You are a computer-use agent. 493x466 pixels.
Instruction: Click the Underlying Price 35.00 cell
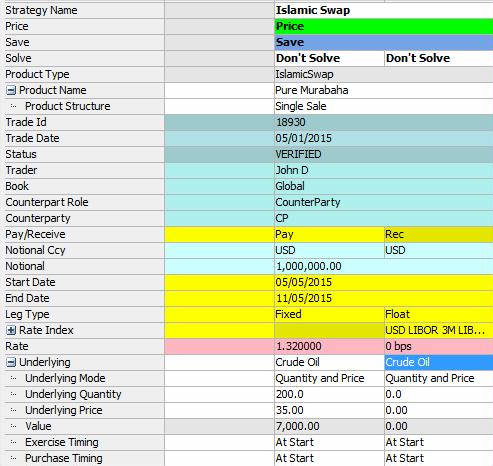tap(329, 410)
